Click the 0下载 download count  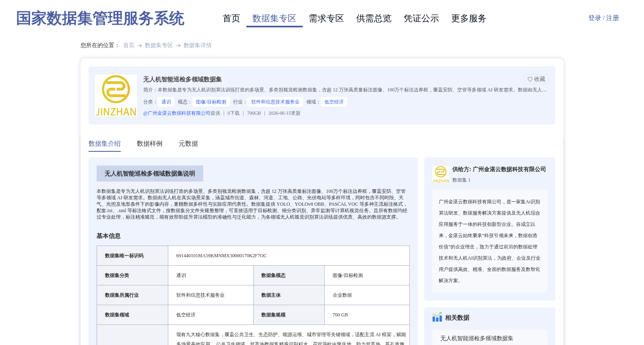(233, 113)
